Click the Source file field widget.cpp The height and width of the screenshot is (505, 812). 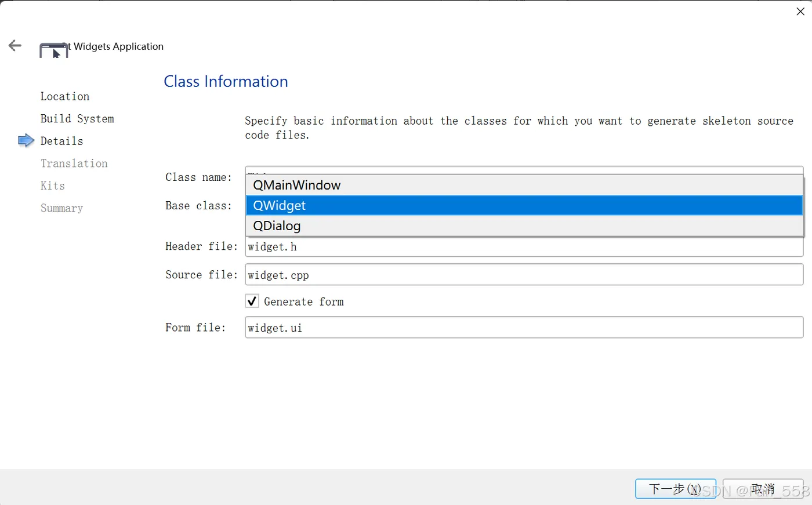524,275
